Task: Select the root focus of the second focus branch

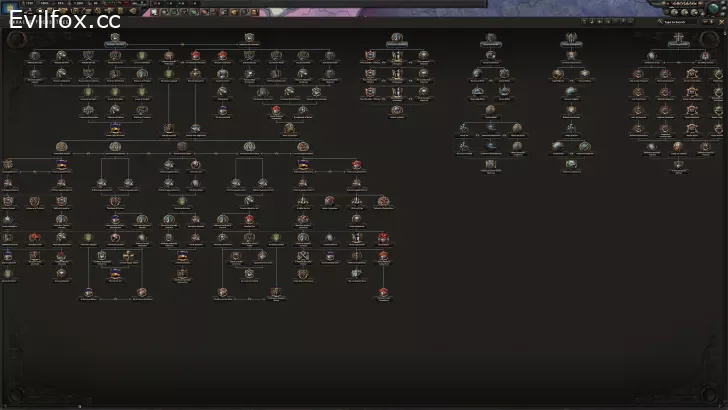Action: click(249, 39)
